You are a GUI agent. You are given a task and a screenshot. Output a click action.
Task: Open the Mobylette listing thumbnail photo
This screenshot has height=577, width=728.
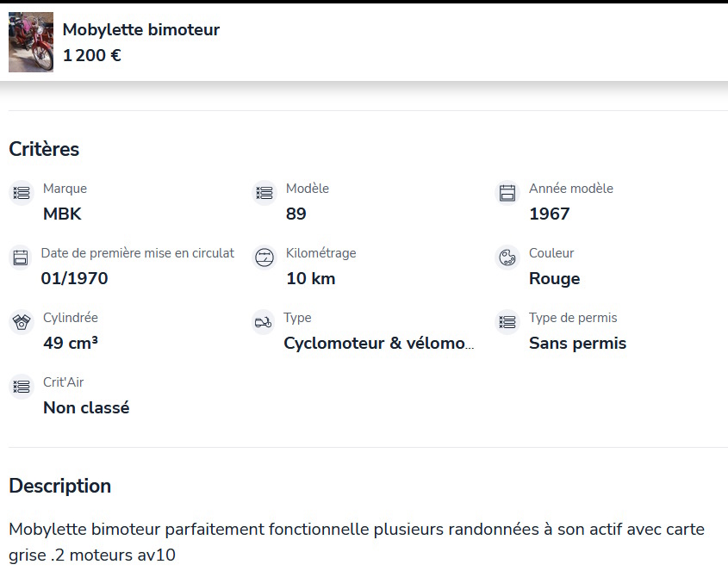31,42
